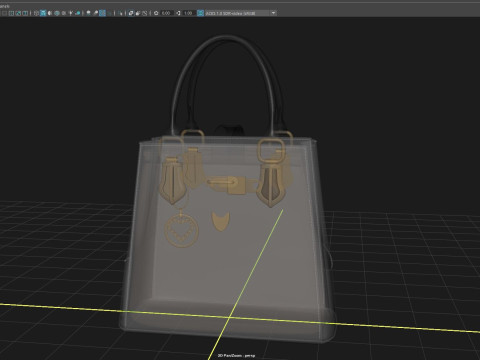Toggle multisample anti-aliasing icon
Viewport: 480px width, 360px height.
(102, 13)
